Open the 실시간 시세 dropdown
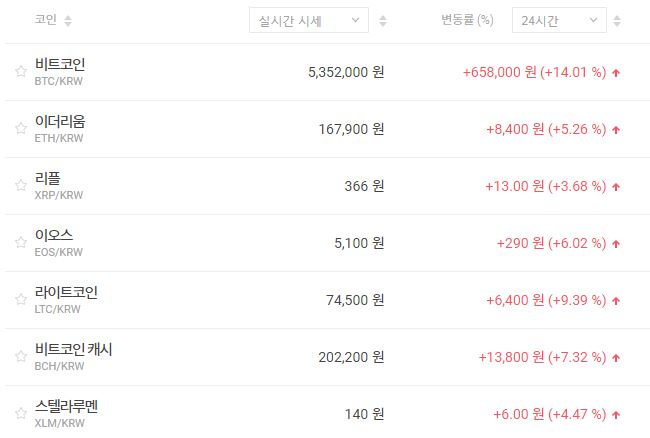Image resolution: width=650 pixels, height=438 pixels. tap(308, 20)
